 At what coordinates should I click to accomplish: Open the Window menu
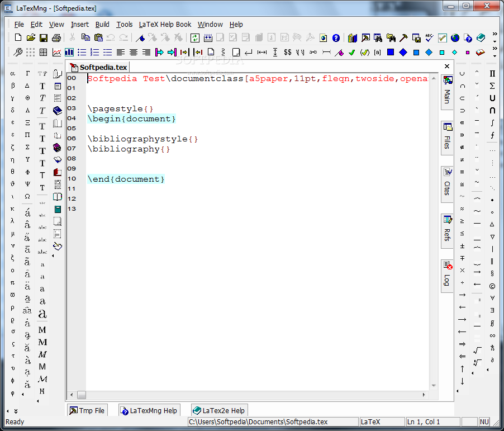[210, 25]
